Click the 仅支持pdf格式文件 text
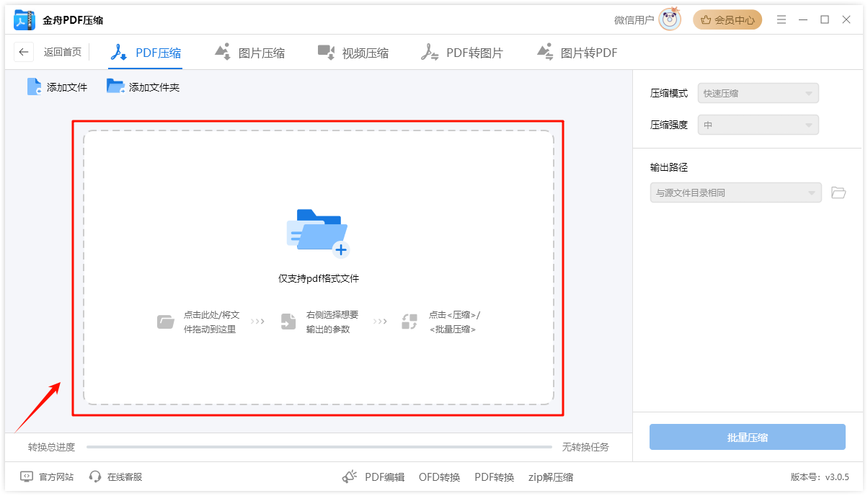The image size is (868, 496). 319,278
